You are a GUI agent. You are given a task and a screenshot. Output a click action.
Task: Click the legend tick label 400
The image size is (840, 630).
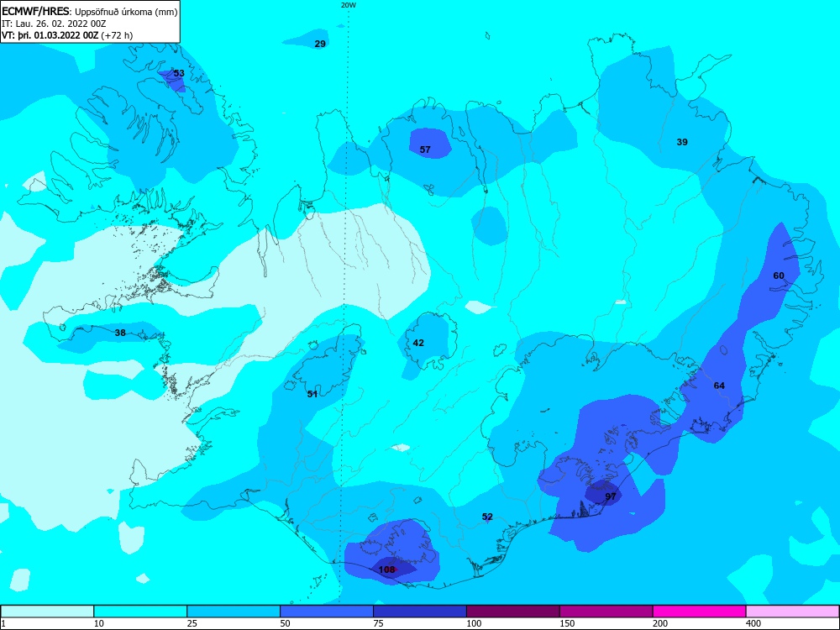click(x=753, y=623)
